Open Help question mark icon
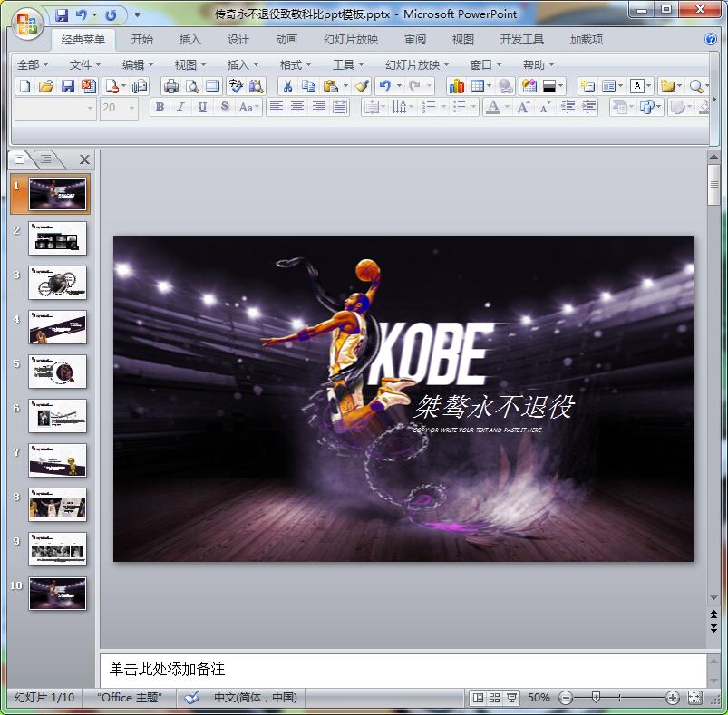728x715 pixels. tap(711, 40)
